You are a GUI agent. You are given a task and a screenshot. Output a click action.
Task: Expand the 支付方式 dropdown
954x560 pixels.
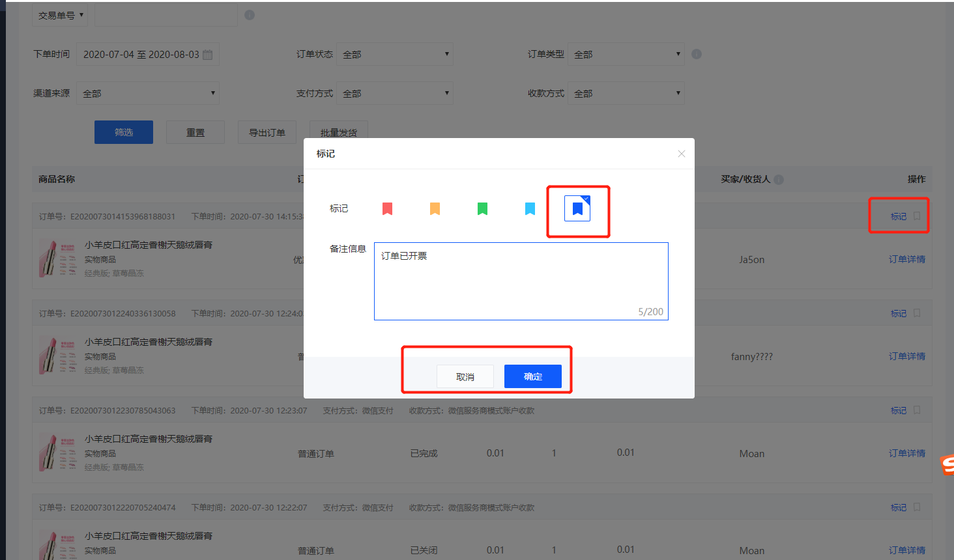point(395,93)
